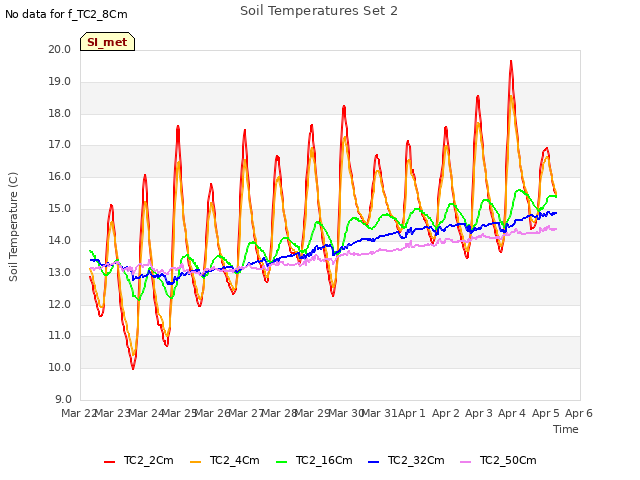The height and width of the screenshot is (480, 640).
Task: Click the blue TC2_32Cm legend swatch
Action: pos(373,462)
